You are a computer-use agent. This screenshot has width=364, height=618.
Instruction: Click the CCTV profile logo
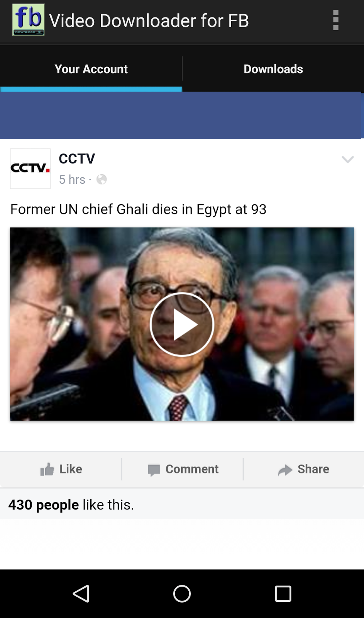[30, 168]
